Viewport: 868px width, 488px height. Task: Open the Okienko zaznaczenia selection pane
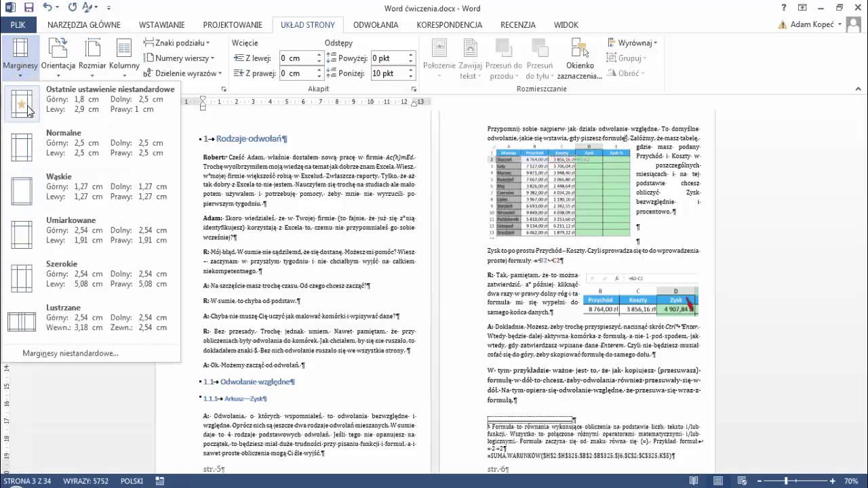[x=580, y=58]
